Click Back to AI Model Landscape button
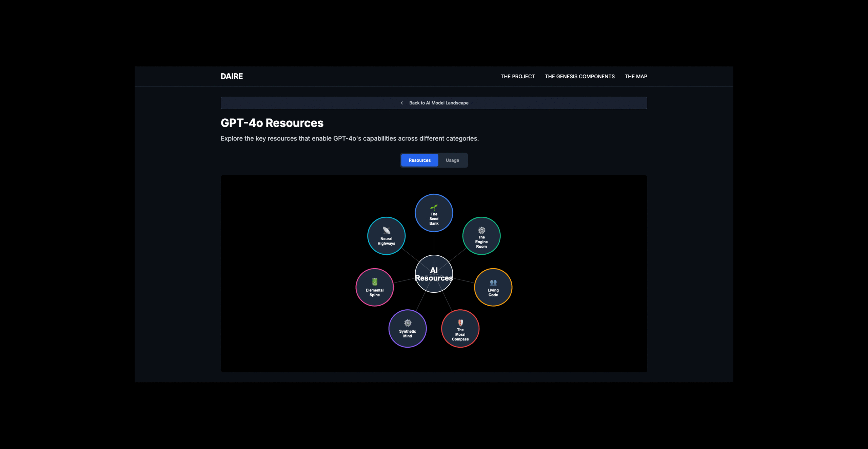 (438, 103)
